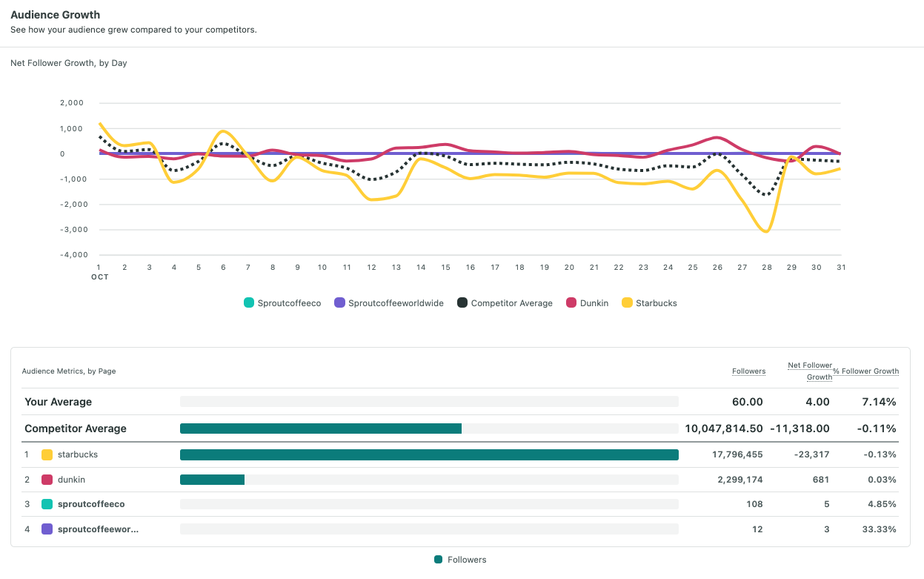Click the -11,318.00 competitor growth value
The height and width of the screenshot is (579, 924).
tap(800, 429)
